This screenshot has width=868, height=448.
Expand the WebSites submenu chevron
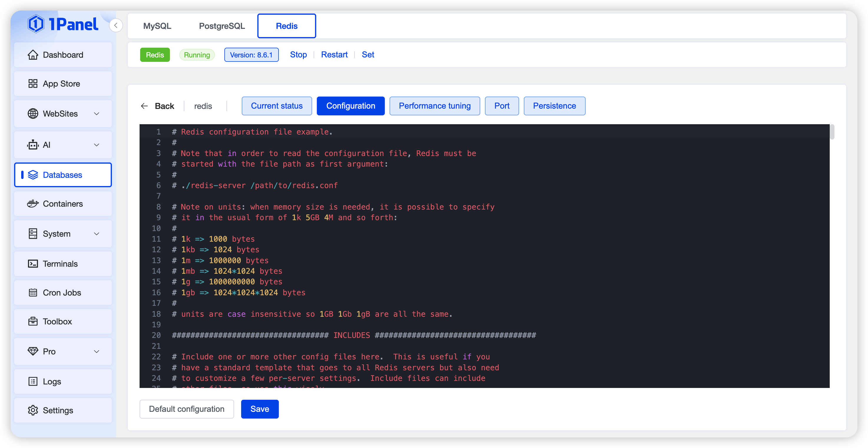pyautogui.click(x=96, y=114)
